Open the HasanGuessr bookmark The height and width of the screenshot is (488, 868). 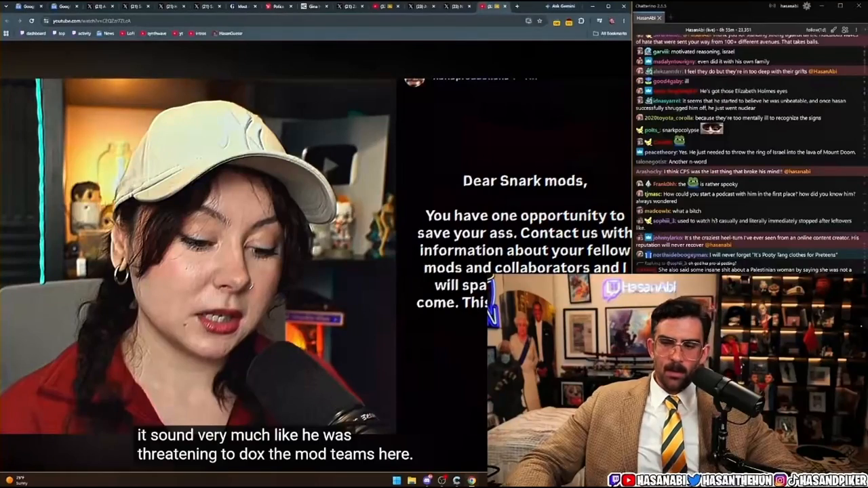pyautogui.click(x=227, y=33)
